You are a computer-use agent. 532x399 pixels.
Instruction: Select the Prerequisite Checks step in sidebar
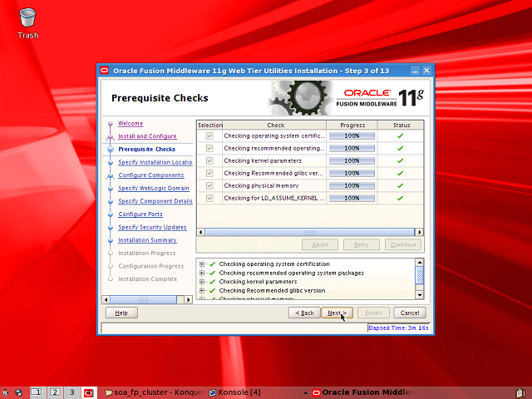[x=146, y=150]
